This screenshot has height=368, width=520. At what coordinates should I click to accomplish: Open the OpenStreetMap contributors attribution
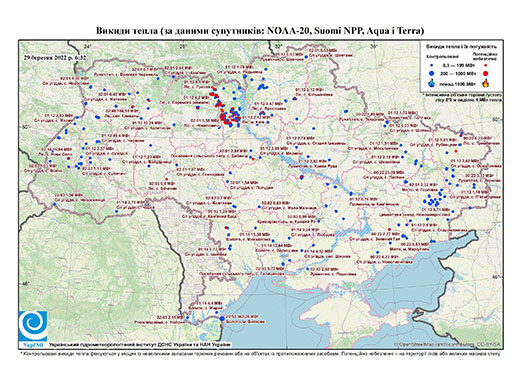[x=448, y=344]
